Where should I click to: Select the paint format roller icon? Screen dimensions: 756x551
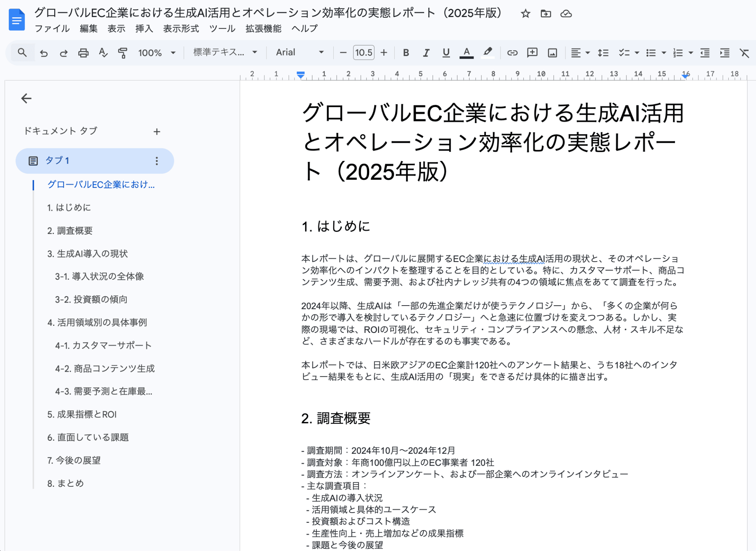[123, 53]
